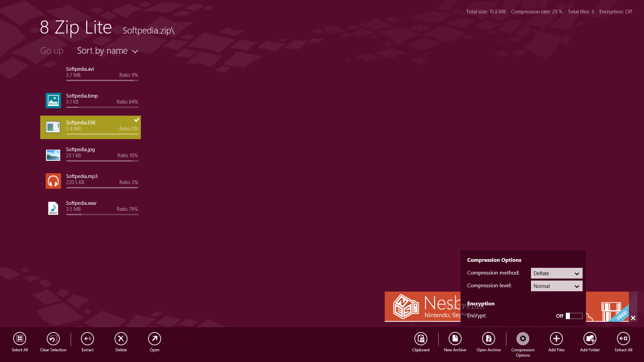This screenshot has height=362, width=644.
Task: Click the Ratio 10% label of Softpedia.jpg
Action: tap(127, 156)
